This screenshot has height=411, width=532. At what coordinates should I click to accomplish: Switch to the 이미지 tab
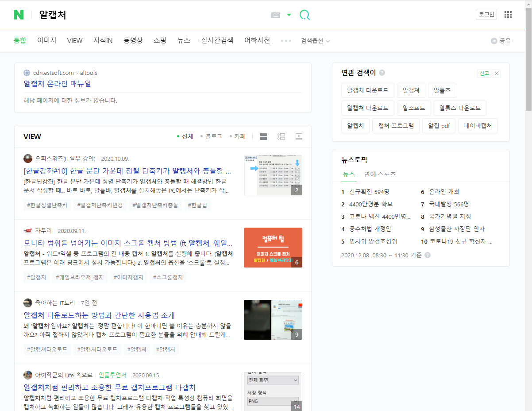click(x=47, y=40)
